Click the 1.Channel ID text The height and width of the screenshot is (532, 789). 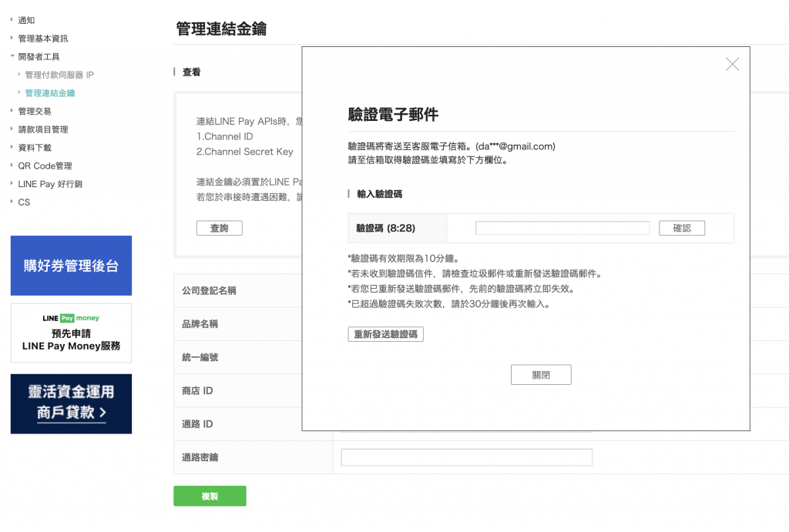[224, 136]
